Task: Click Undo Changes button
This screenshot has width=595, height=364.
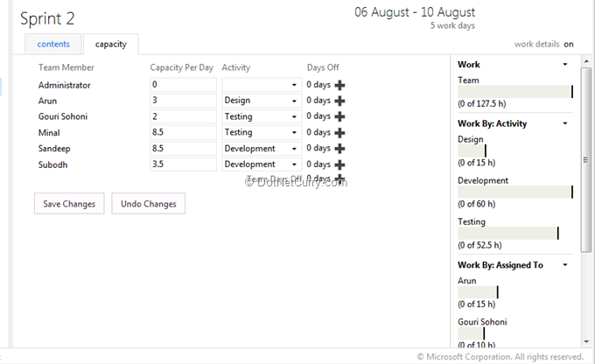Action: point(148,204)
